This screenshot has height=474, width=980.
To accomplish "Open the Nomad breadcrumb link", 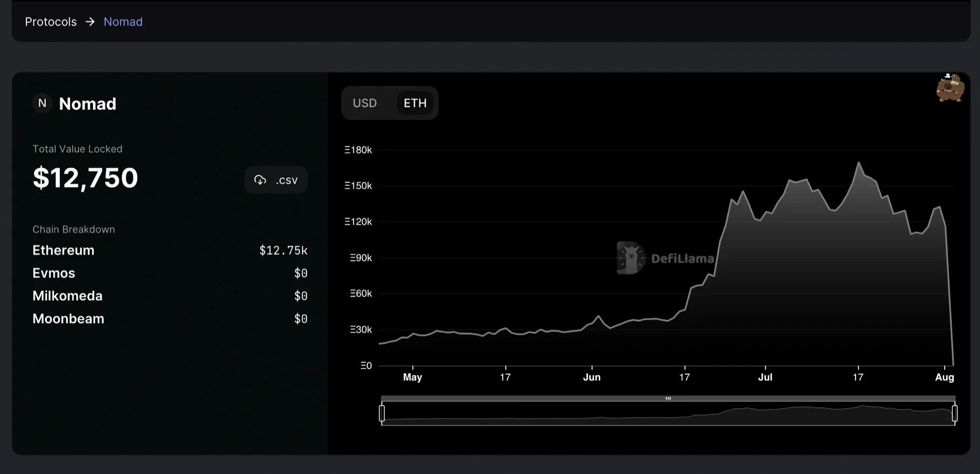I will (123, 21).
